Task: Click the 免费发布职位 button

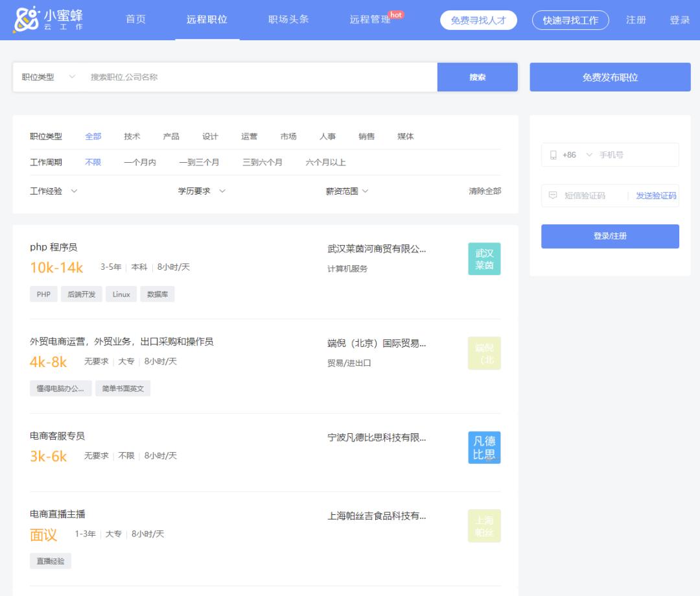Action: 609,77
